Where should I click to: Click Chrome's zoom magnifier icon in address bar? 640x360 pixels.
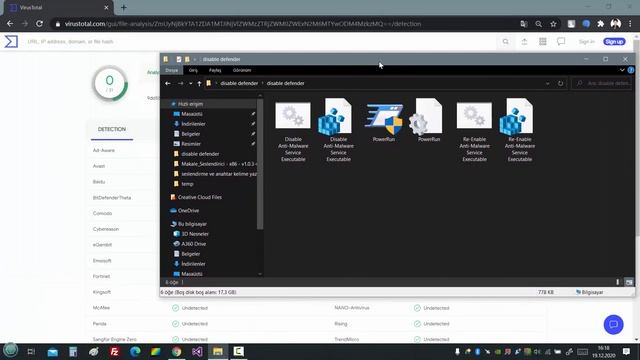tap(539, 24)
